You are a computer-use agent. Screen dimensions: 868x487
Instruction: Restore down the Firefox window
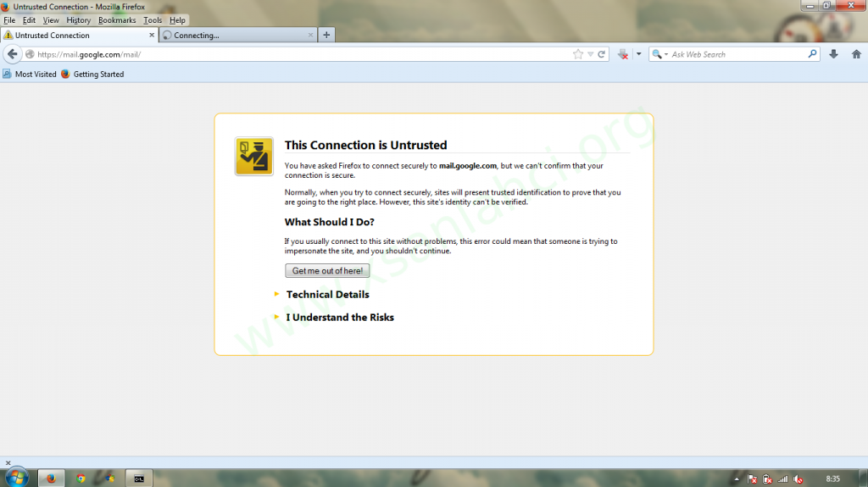click(826, 6)
